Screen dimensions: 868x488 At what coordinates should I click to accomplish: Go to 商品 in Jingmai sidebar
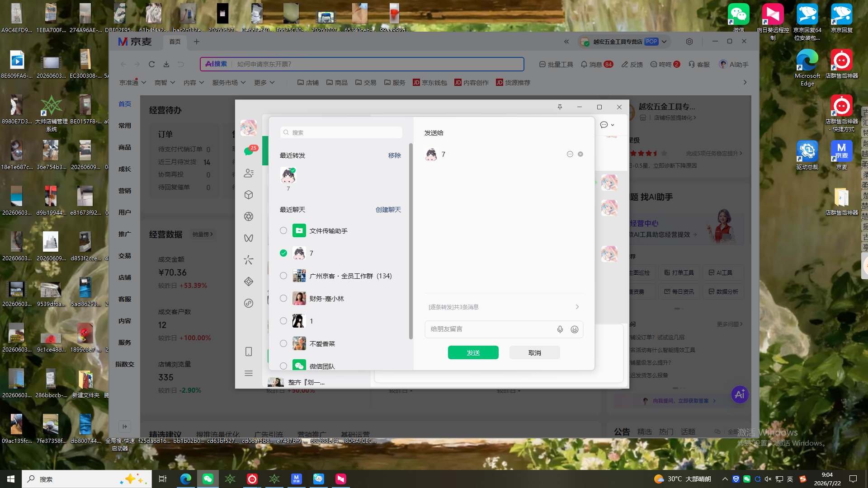(125, 147)
